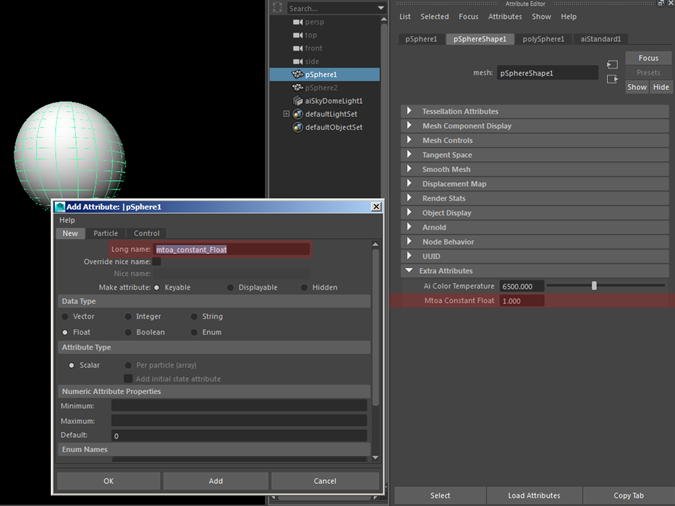Image resolution: width=675 pixels, height=506 pixels.
Task: Click the Default value input field
Action: pos(239,435)
